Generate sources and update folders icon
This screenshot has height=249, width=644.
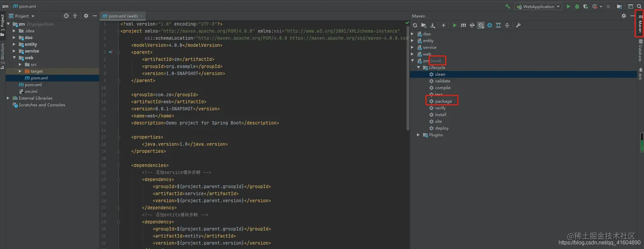click(424, 25)
